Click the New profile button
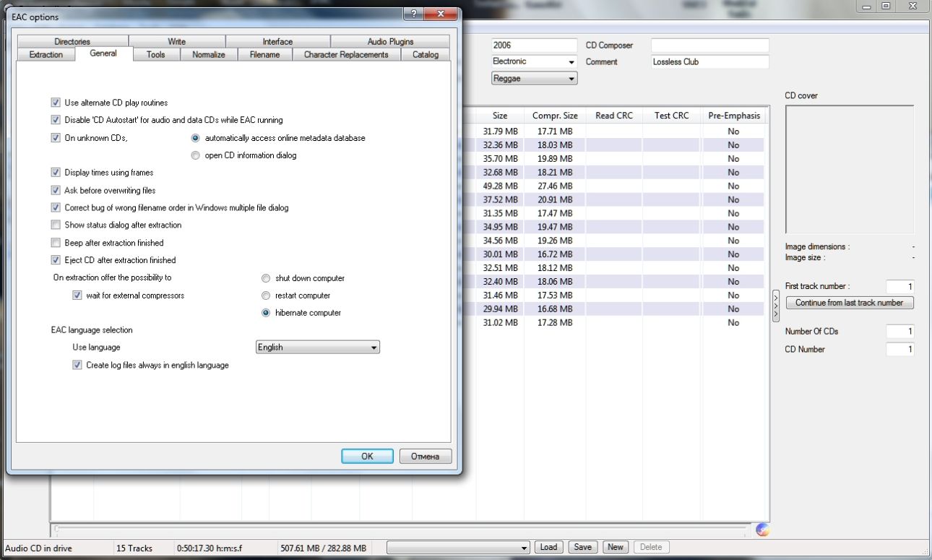The image size is (932, 560). click(x=616, y=547)
